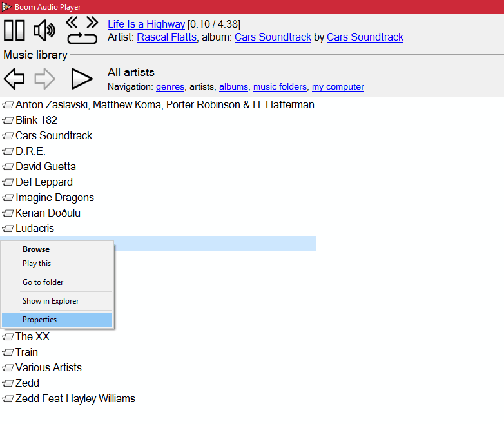Viewport: 504px width, 424px height.
Task: Skip to next track with the double right arrows
Action: 92,23
